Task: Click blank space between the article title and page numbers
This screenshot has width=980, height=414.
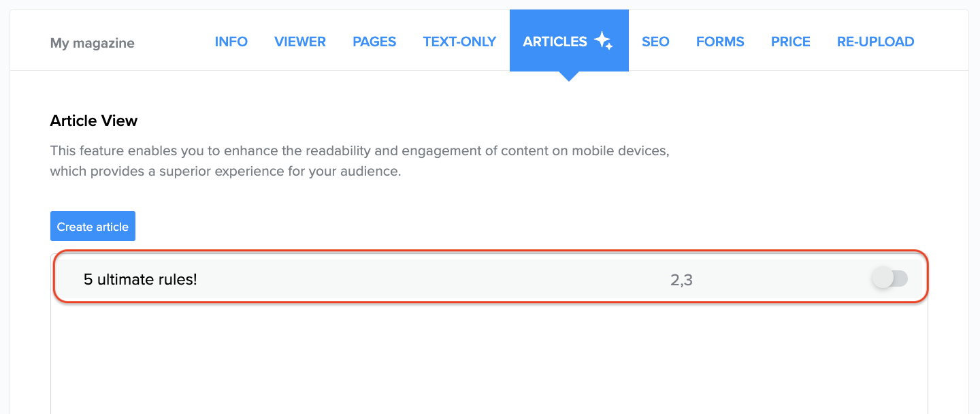Action: point(429,279)
